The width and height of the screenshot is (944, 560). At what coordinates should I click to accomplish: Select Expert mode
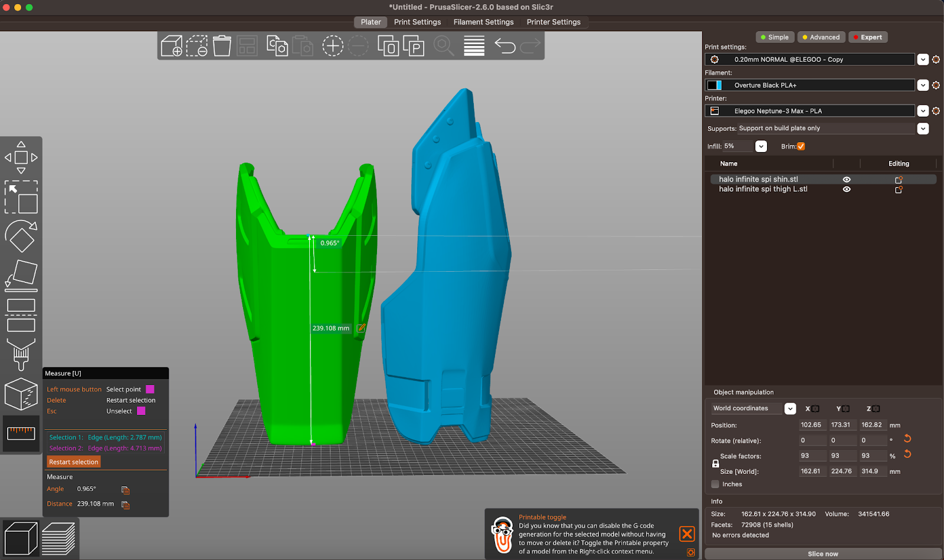point(868,37)
